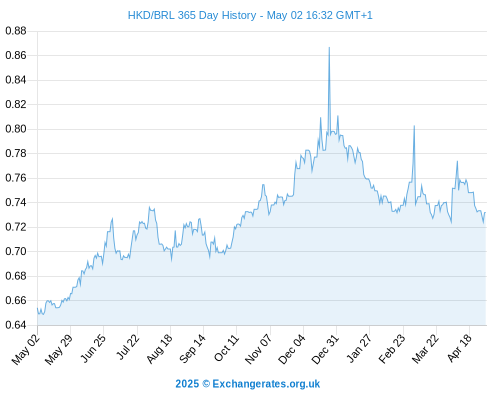Click the Oct 11 x-axis date label
This screenshot has height=400, width=495.
227,348
